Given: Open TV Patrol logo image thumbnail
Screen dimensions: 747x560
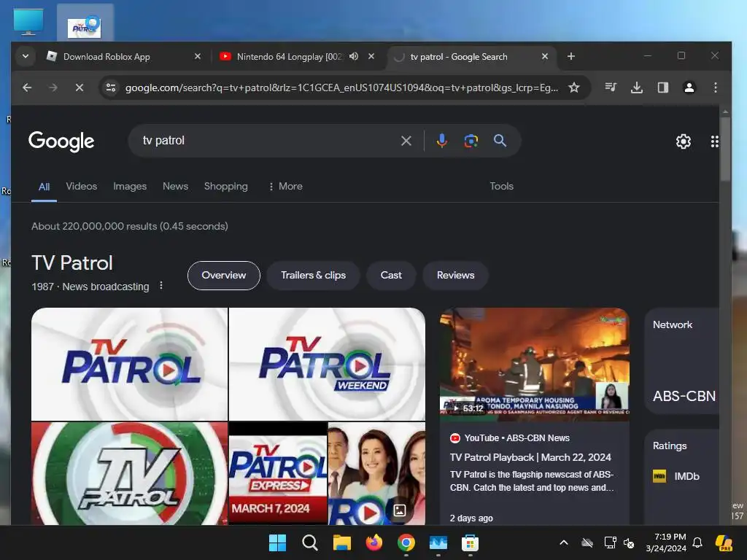Looking at the screenshot, I should click(x=129, y=364).
